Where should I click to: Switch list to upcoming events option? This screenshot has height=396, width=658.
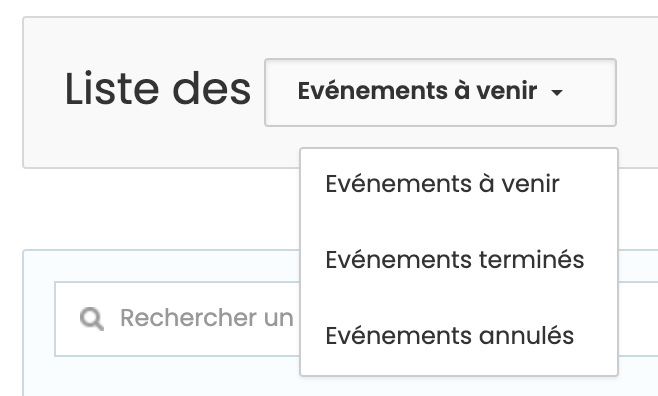459,184
